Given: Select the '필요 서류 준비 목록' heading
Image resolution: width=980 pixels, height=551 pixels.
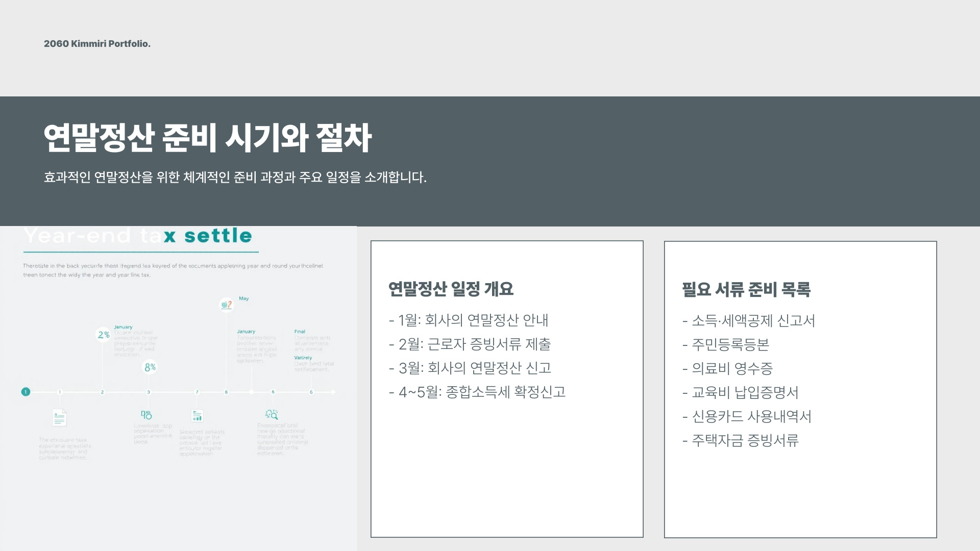Looking at the screenshot, I should point(746,289).
